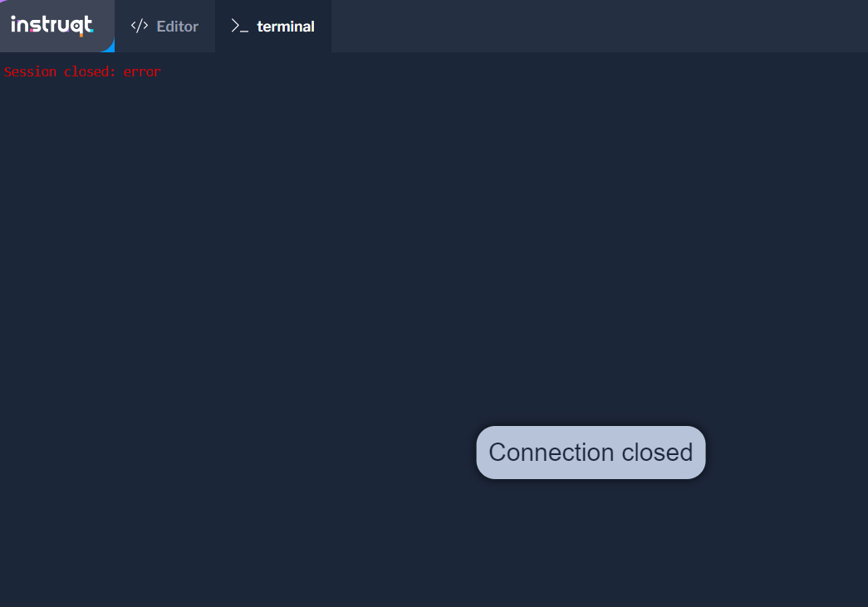868x607 pixels.
Task: Click the dotted i in instruqt logo
Action: click(x=14, y=24)
